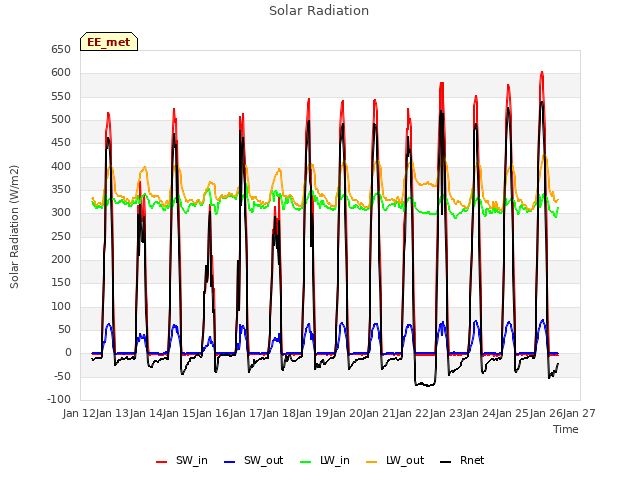
Task: Click the Solar Radiation (W/m2) axis label
Action: click(14, 227)
